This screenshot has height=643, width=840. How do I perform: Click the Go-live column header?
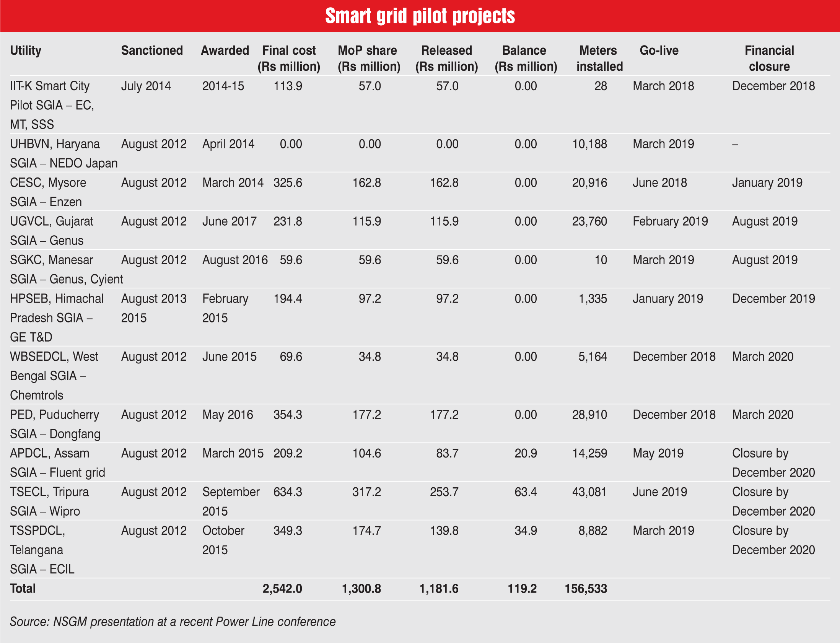659,50
